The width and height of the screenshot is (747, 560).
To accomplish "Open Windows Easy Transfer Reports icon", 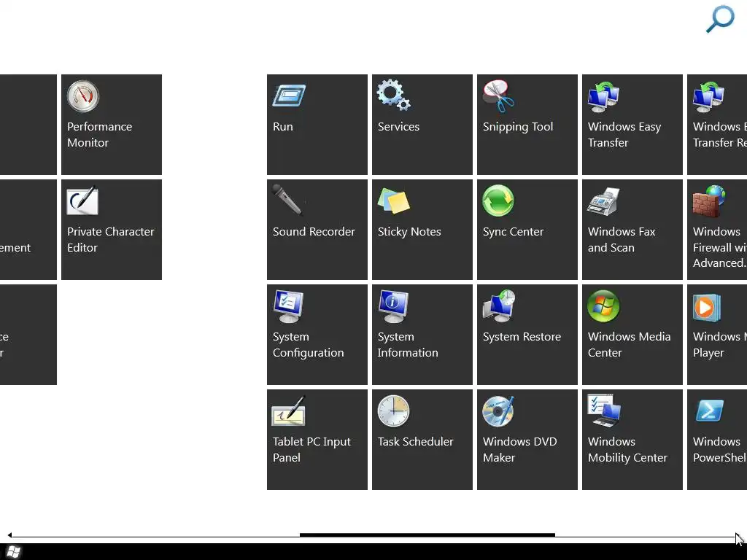I will pos(709,96).
